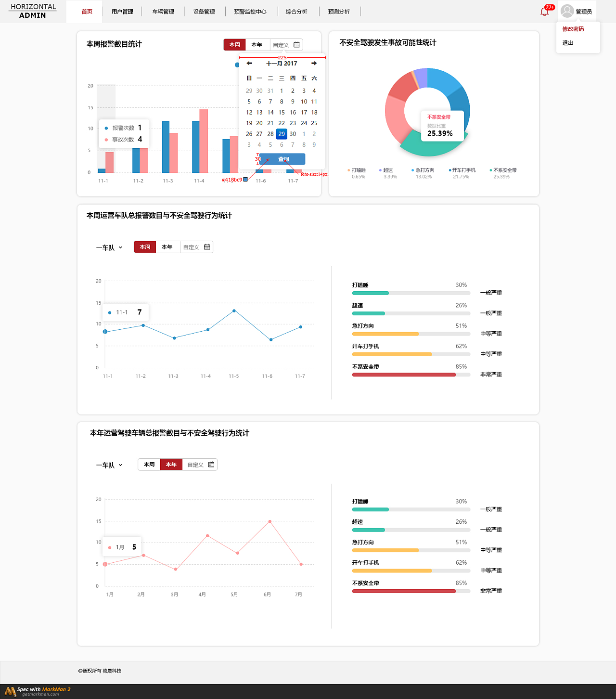Pick date 13 in the calendar
The image size is (616, 699).
click(x=259, y=112)
